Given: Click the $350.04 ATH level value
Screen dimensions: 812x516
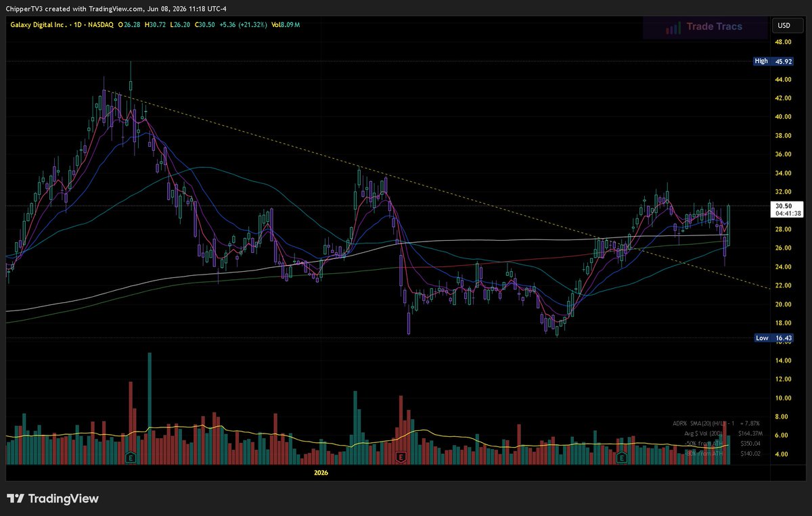Looking at the screenshot, I should tap(751, 443).
